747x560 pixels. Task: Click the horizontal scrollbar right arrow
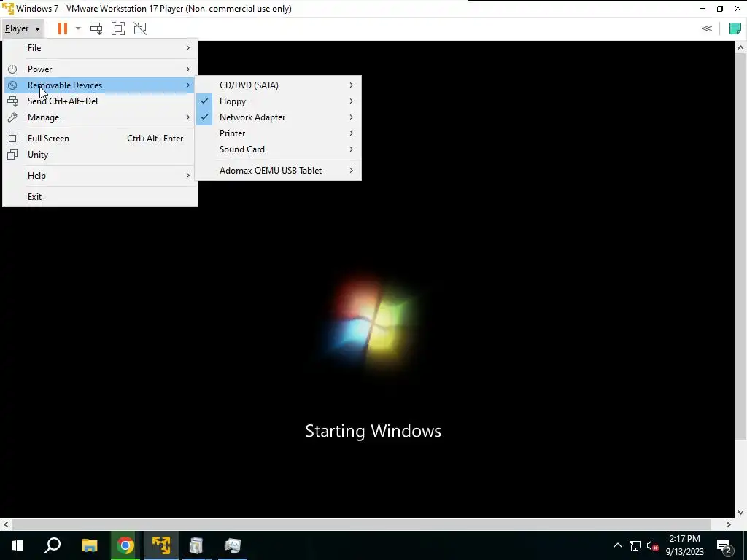[729, 525]
